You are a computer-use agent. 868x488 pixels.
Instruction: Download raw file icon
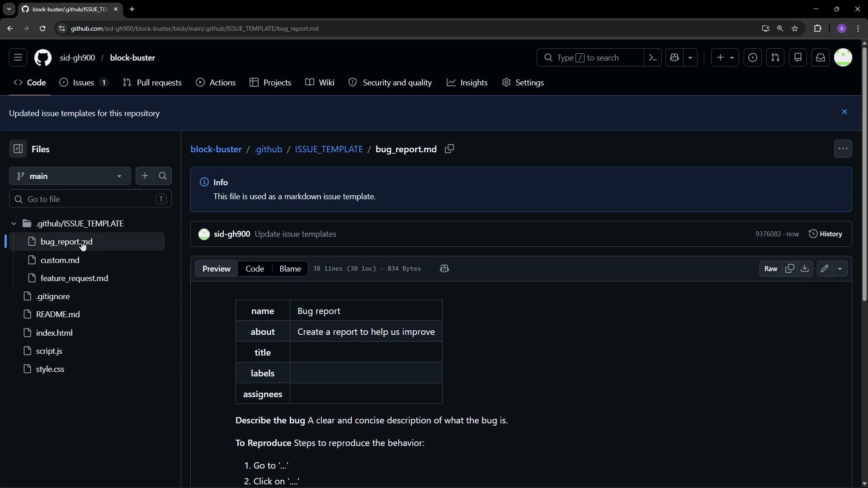(805, 269)
